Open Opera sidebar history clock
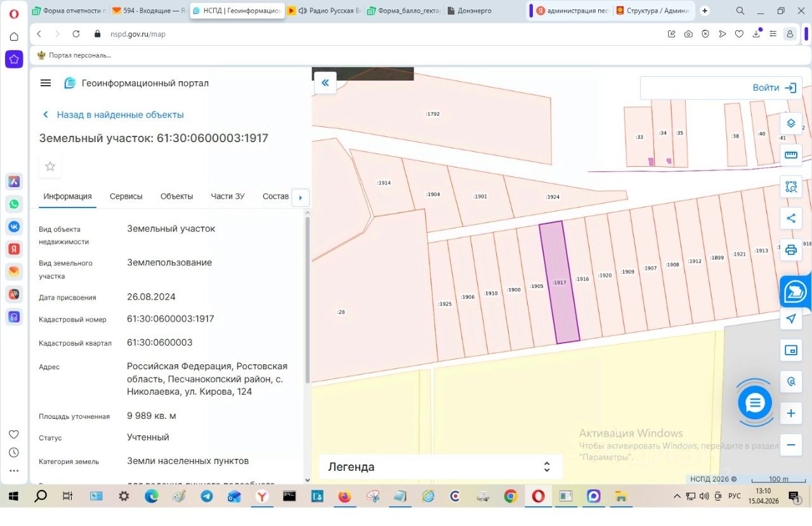 14,453
